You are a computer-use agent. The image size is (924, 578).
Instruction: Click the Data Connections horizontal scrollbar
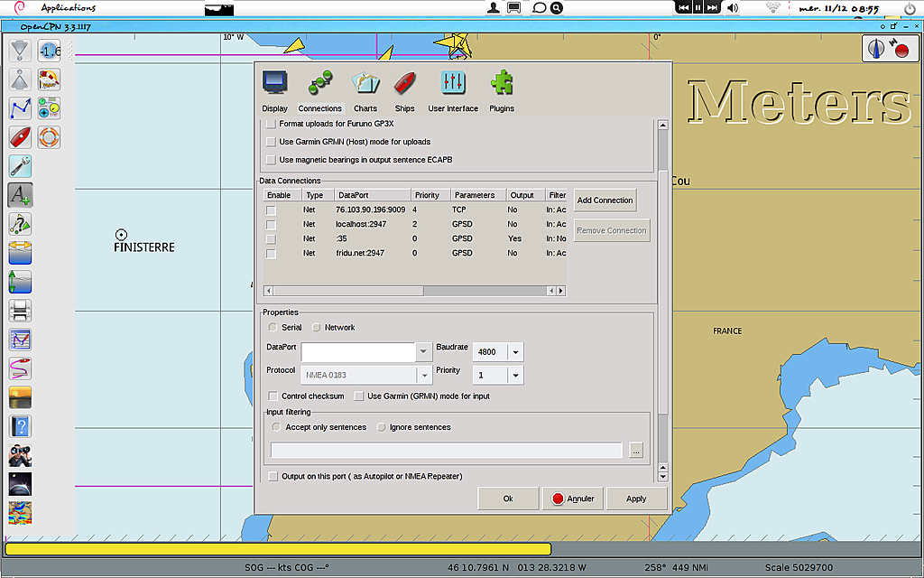tap(415, 291)
